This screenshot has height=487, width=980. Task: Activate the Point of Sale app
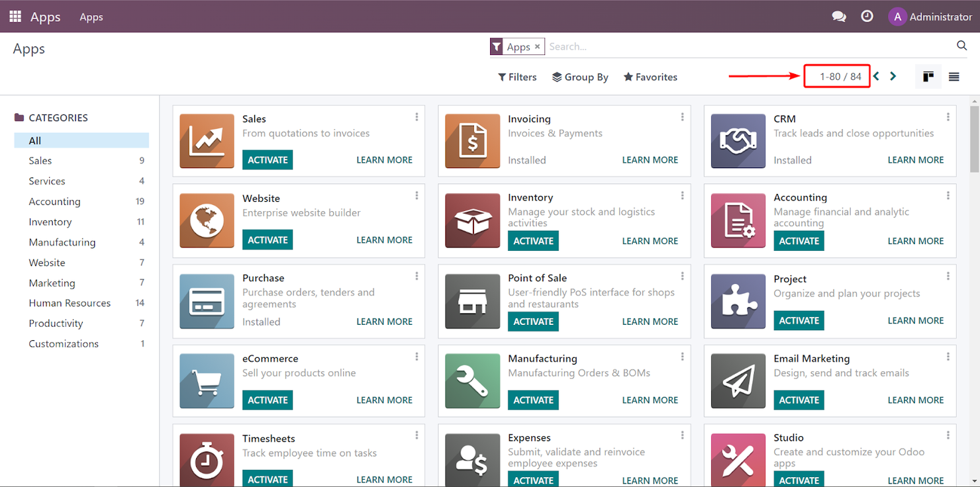[533, 322]
